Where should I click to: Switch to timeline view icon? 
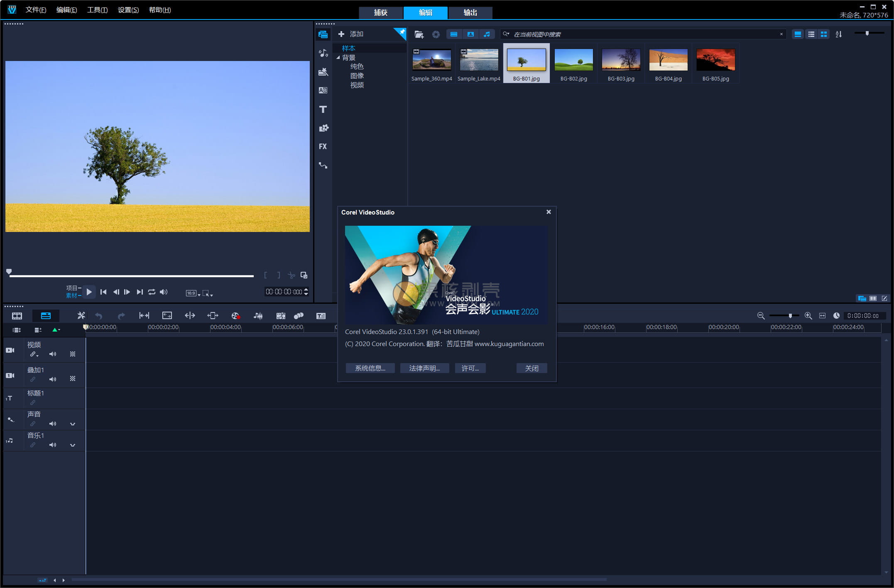(46, 316)
